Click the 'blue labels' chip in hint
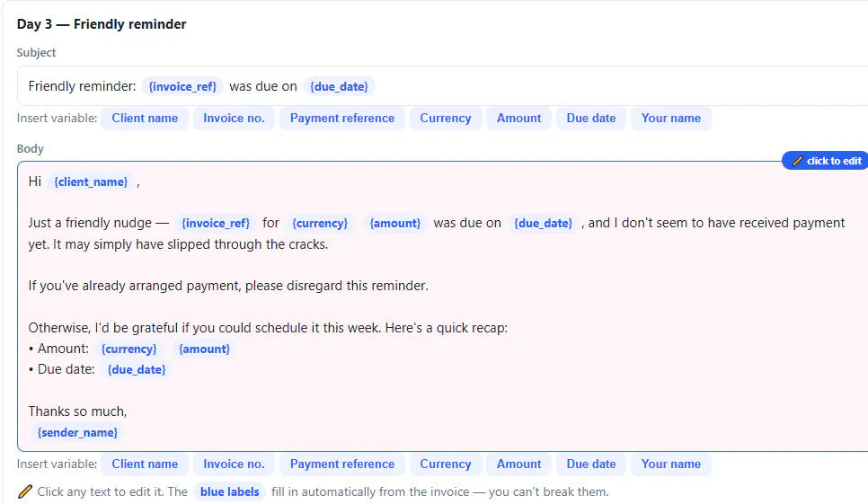The image size is (868, 504). [230, 491]
